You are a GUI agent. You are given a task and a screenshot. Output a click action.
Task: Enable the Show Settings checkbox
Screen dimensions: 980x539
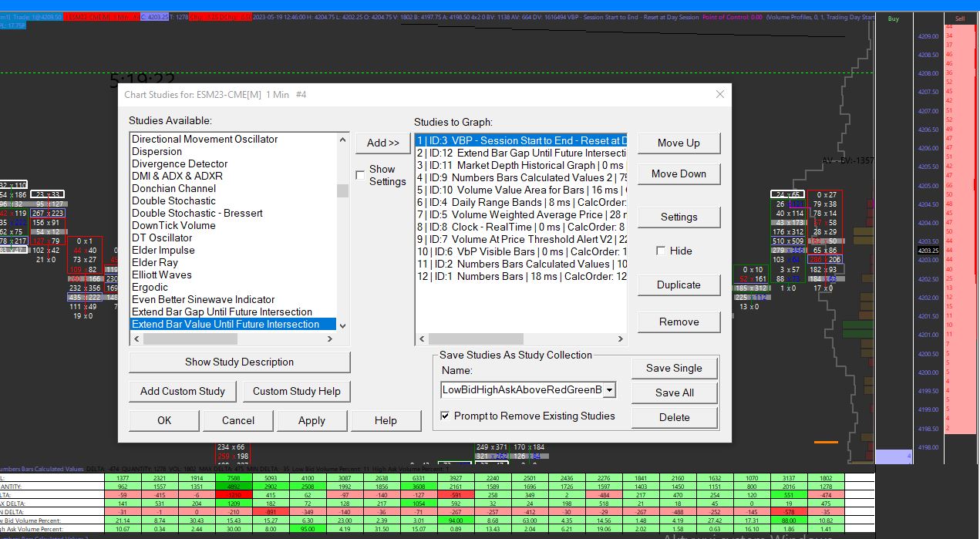[x=360, y=175]
